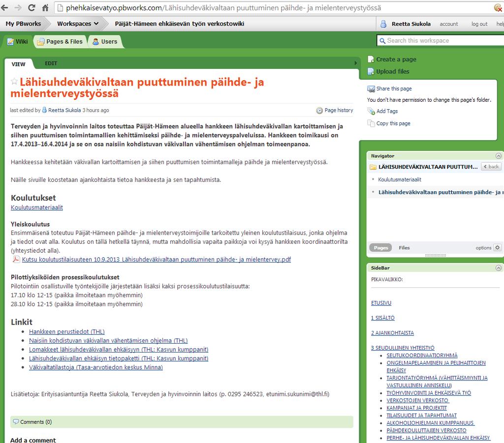Click Create a page

(396, 59)
